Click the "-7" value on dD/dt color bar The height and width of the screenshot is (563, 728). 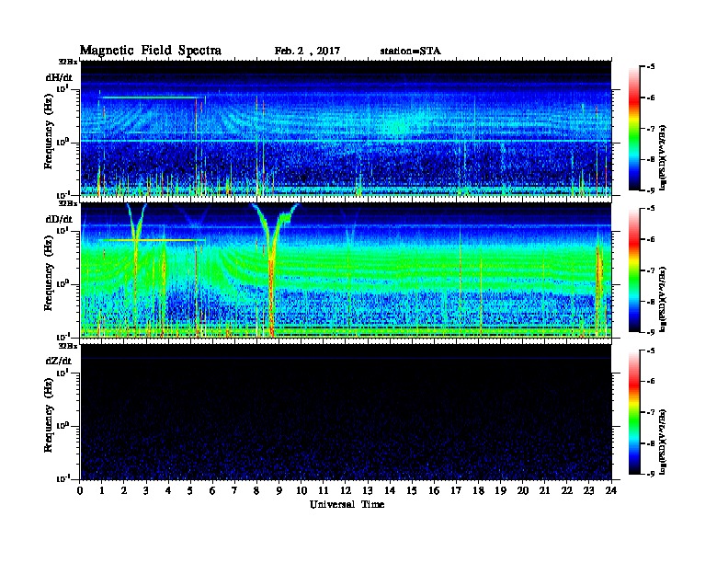click(651, 270)
